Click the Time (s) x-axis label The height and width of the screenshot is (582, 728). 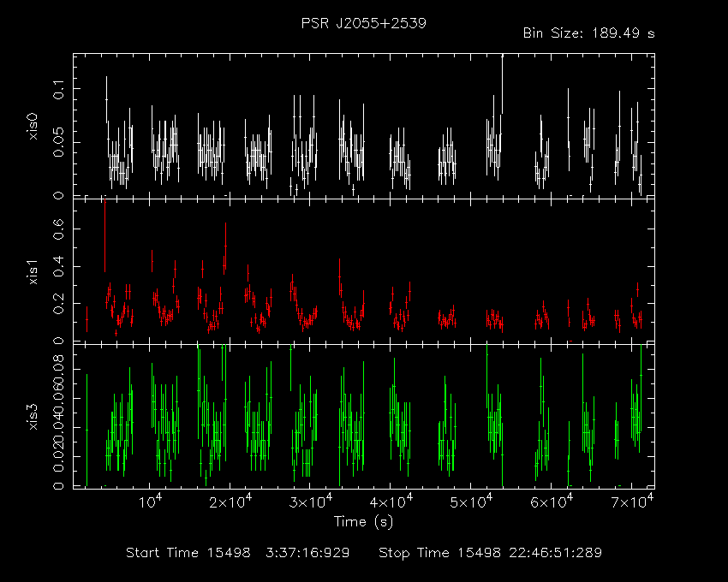pyautogui.click(x=363, y=521)
